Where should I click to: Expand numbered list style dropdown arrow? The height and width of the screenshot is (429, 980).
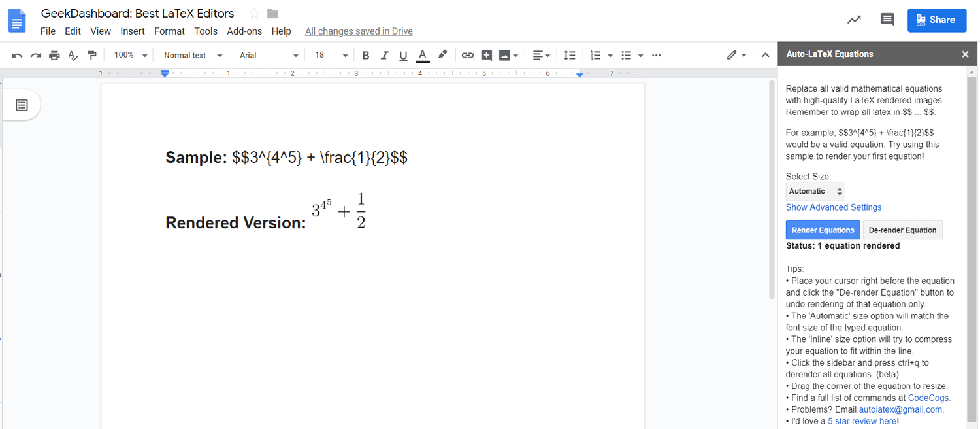[610, 56]
